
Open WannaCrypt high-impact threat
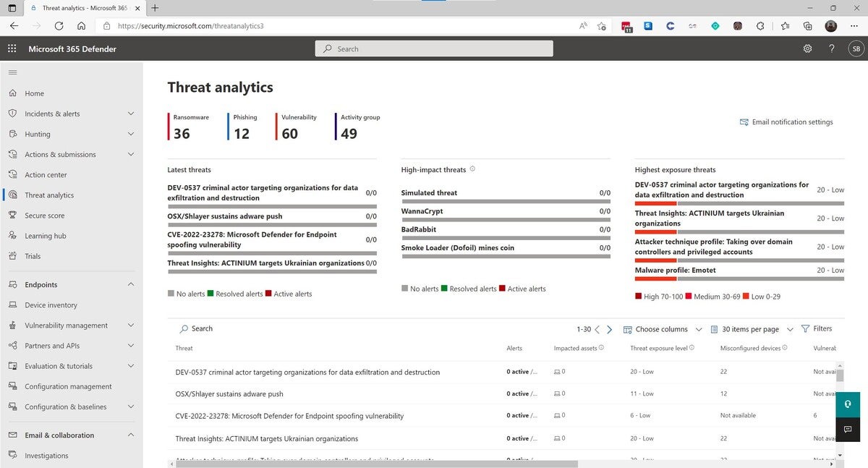pos(422,211)
